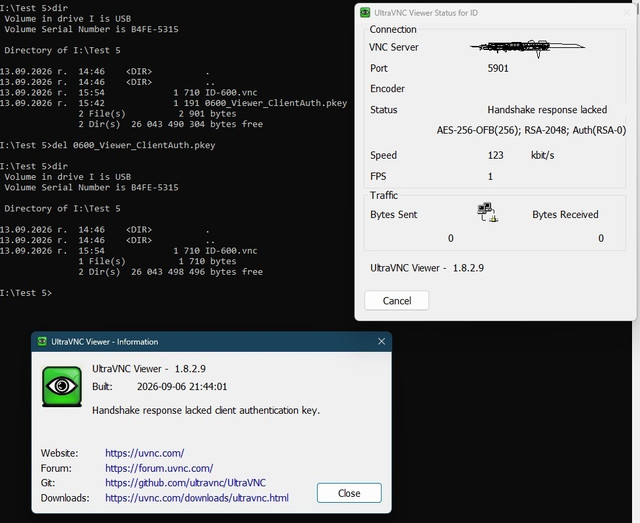Image resolution: width=640 pixels, height=523 pixels.
Task: Click the first 'ID-600.vnc' listing row
Action: 129,93
